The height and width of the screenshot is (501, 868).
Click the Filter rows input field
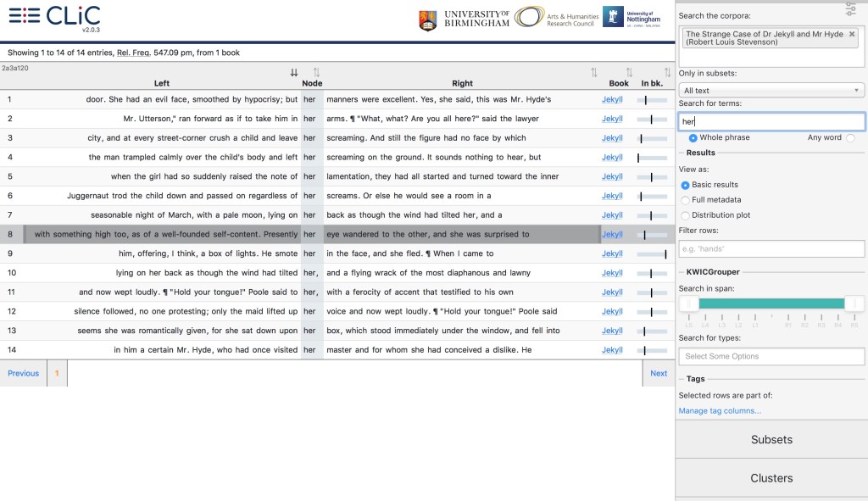(x=771, y=248)
